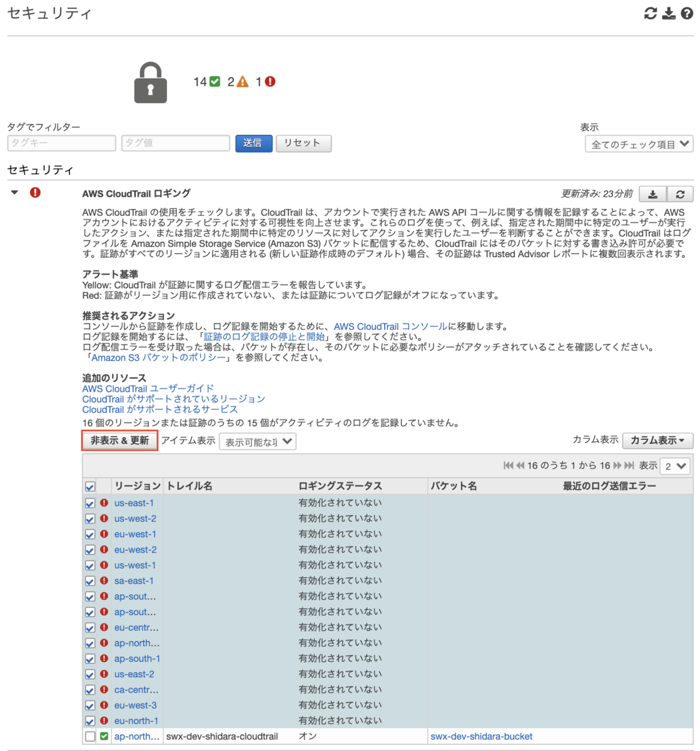Screen dimensions: 700x751
Task: Go to the last results page
Action: [x=629, y=466]
